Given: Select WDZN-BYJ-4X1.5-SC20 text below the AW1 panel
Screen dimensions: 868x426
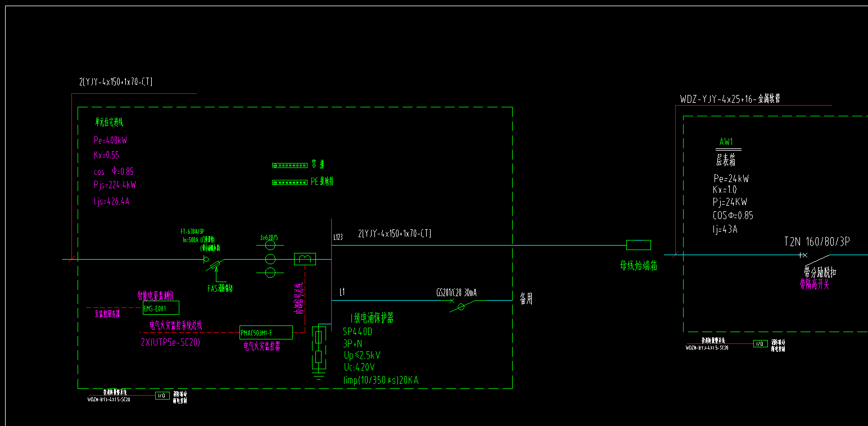Looking at the screenshot, I should [x=707, y=348].
